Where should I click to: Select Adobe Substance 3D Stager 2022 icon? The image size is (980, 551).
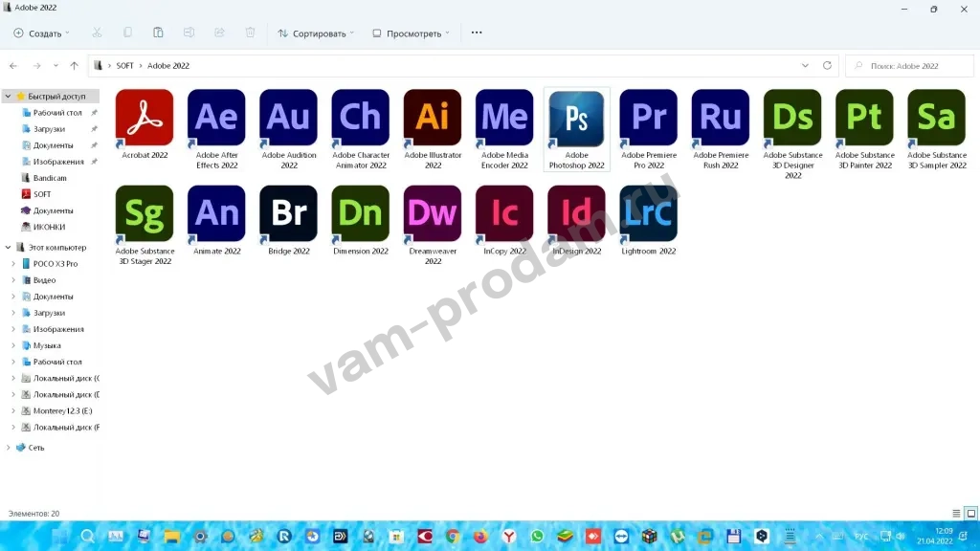pos(145,213)
